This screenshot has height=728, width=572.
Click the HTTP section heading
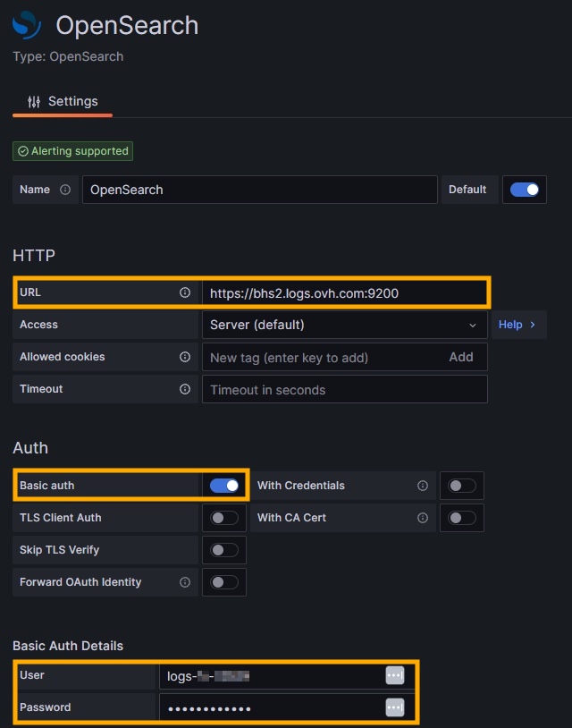pos(34,256)
